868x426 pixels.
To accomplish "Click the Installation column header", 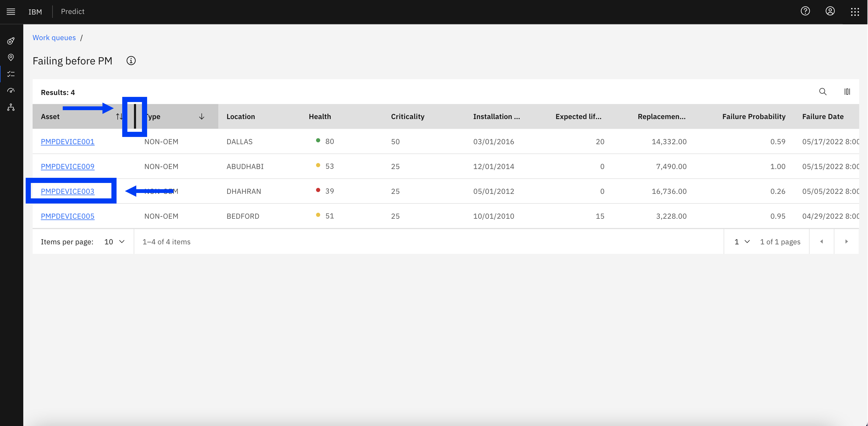I will point(496,117).
